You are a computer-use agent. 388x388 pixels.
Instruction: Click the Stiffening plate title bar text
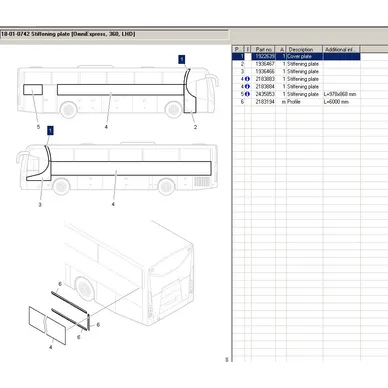pyautogui.click(x=68, y=34)
